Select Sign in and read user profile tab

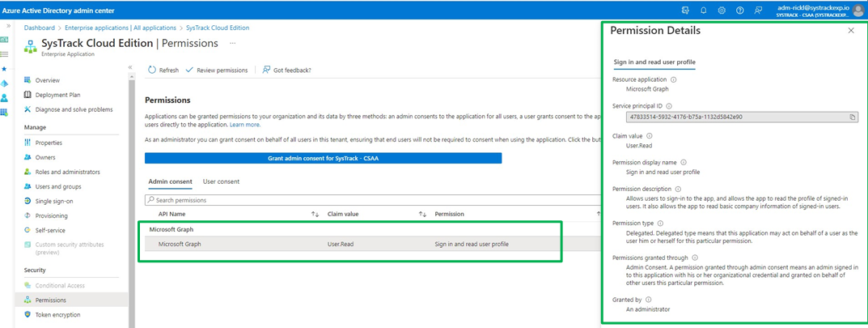pyautogui.click(x=654, y=62)
